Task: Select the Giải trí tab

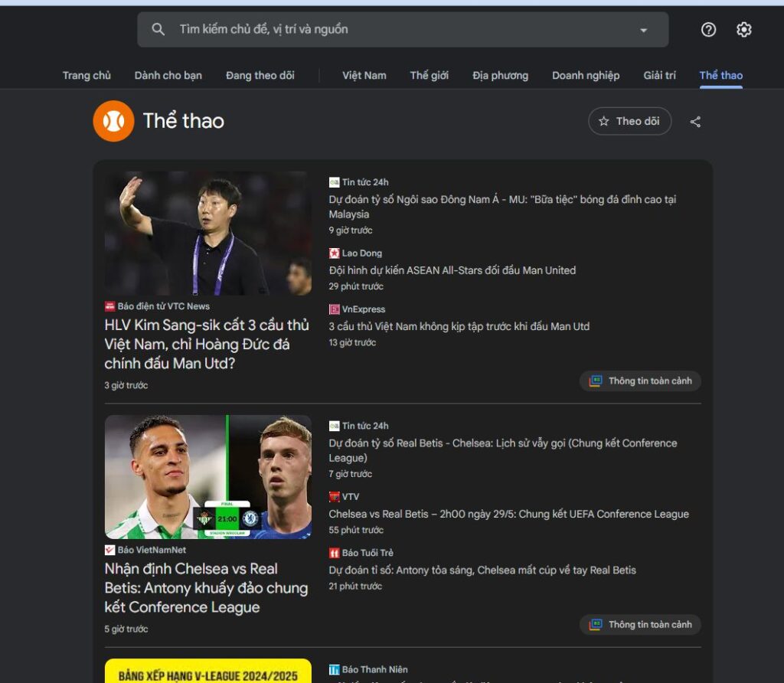Action: [x=659, y=76]
